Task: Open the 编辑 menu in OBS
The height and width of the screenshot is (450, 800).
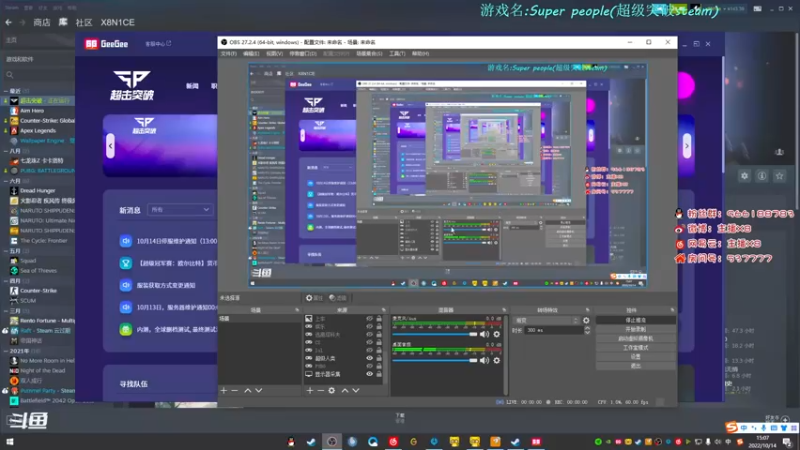Action: pos(251,54)
